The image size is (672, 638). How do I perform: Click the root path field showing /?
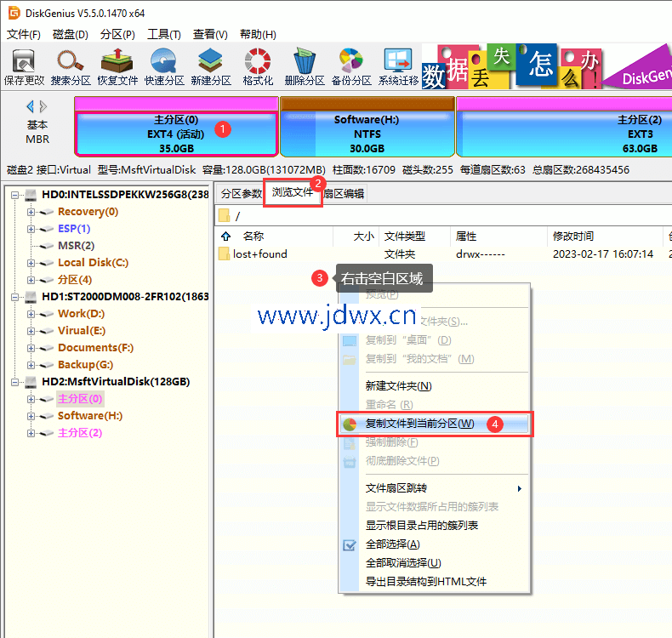443,215
